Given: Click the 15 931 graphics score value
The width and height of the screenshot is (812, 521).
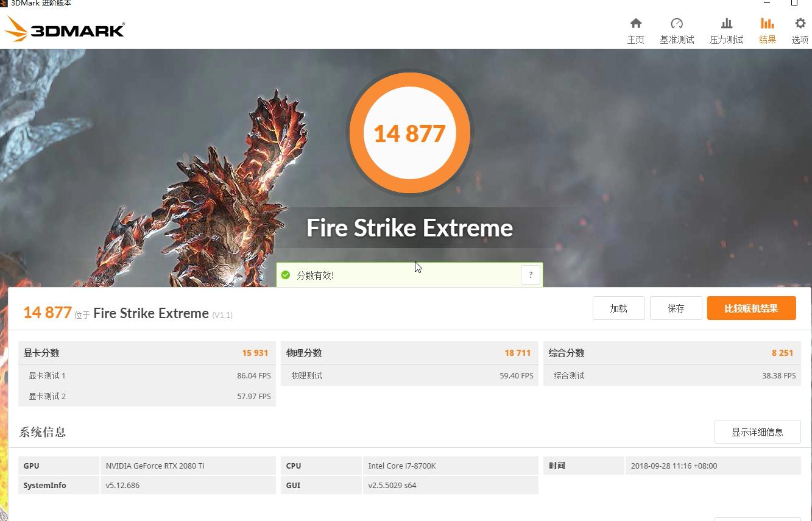Looking at the screenshot, I should pos(255,353).
